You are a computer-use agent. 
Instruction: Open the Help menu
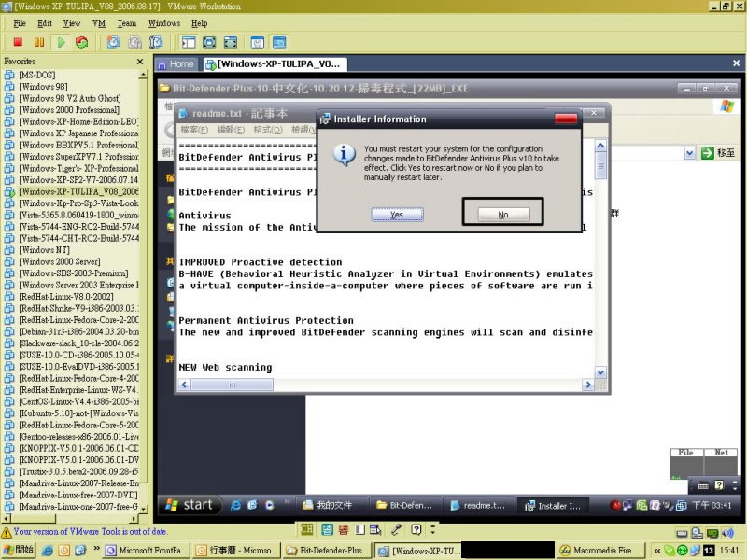[199, 22]
